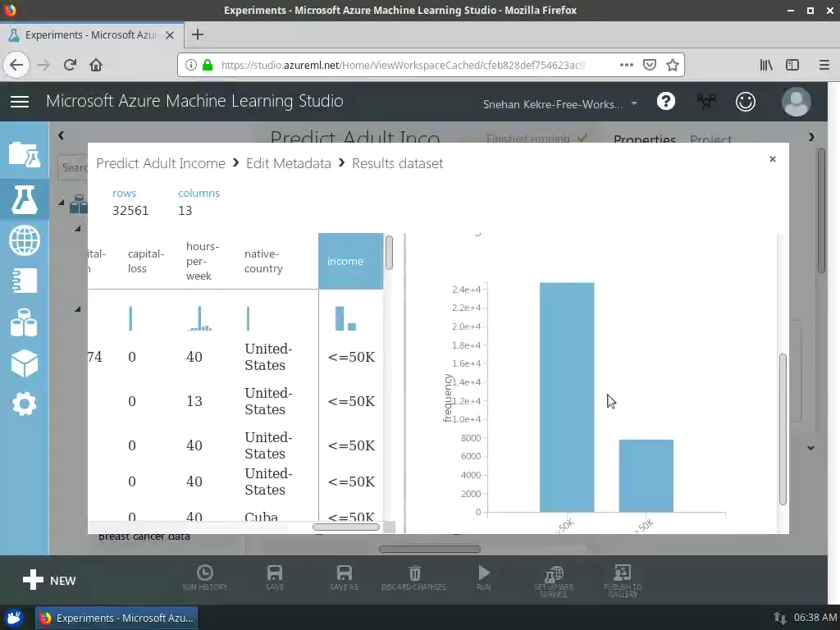The image size is (840, 630).
Task: Open the Firefox library icon
Action: 766,65
